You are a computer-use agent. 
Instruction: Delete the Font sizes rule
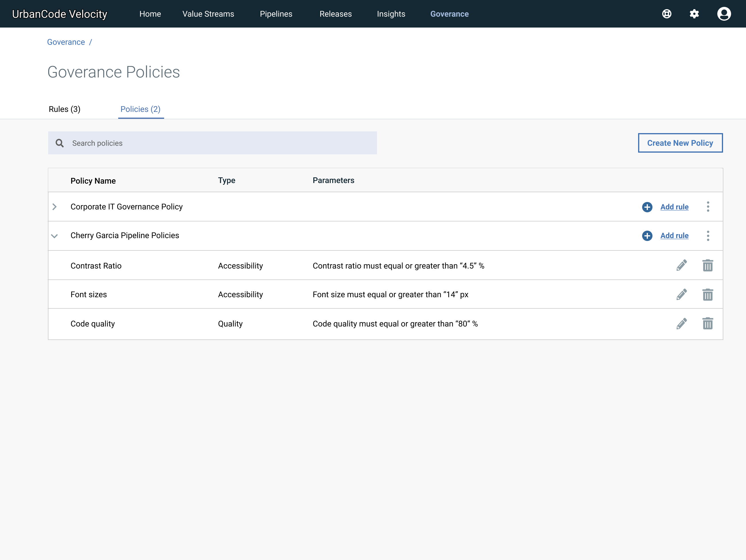point(708,294)
